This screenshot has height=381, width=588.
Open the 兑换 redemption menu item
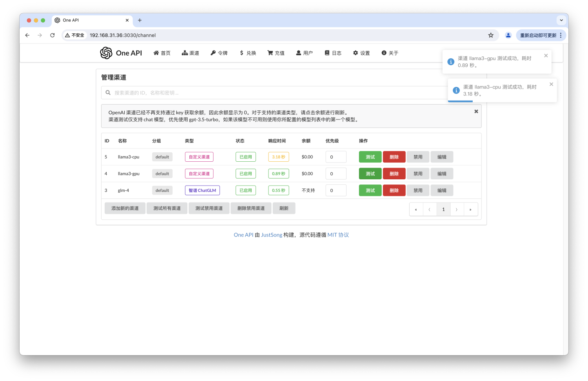pos(248,53)
